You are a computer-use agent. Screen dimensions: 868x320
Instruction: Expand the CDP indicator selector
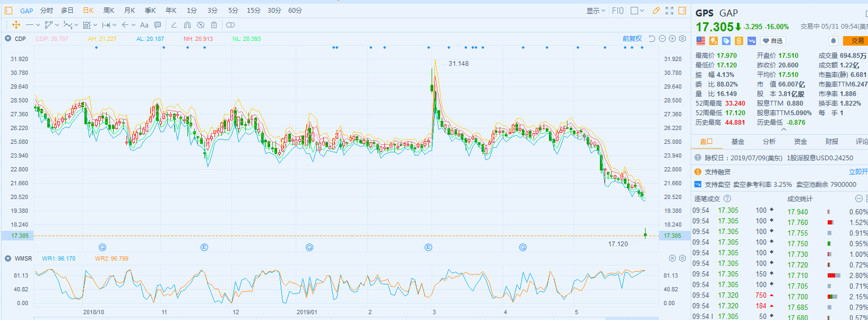8,39
